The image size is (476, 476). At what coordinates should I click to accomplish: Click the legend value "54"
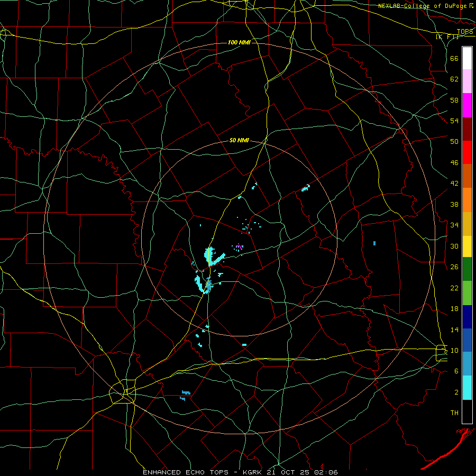click(454, 121)
